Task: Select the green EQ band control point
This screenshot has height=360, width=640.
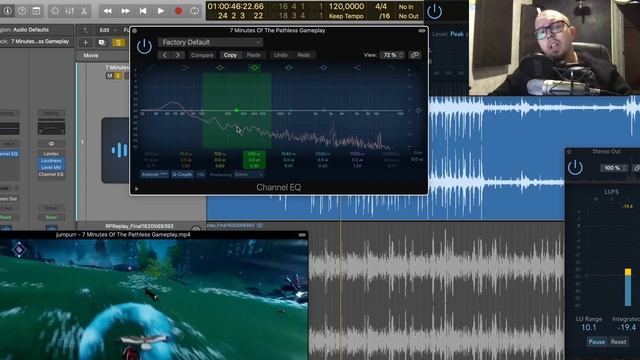Action: [x=237, y=110]
